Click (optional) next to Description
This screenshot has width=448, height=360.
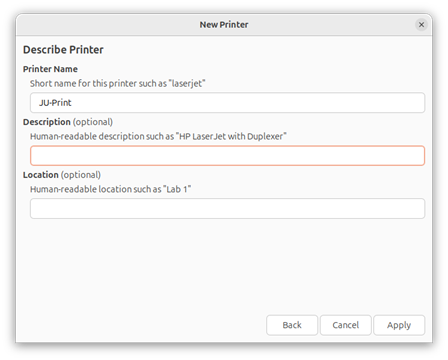(x=93, y=122)
